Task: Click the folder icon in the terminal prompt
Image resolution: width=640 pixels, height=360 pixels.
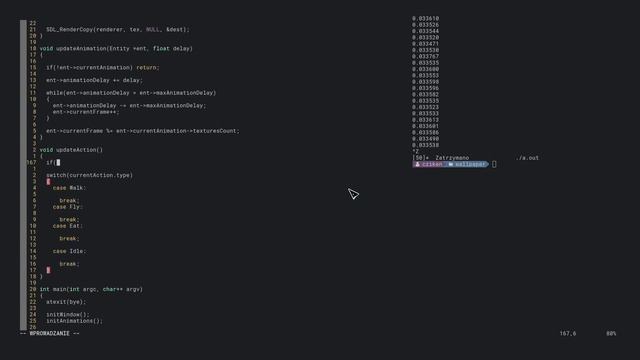Action: [x=451, y=164]
